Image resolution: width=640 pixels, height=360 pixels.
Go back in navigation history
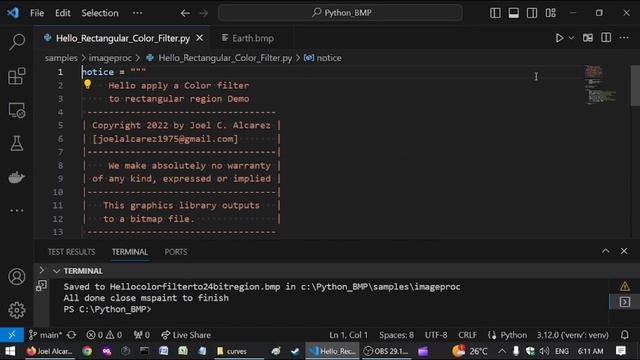(185, 13)
